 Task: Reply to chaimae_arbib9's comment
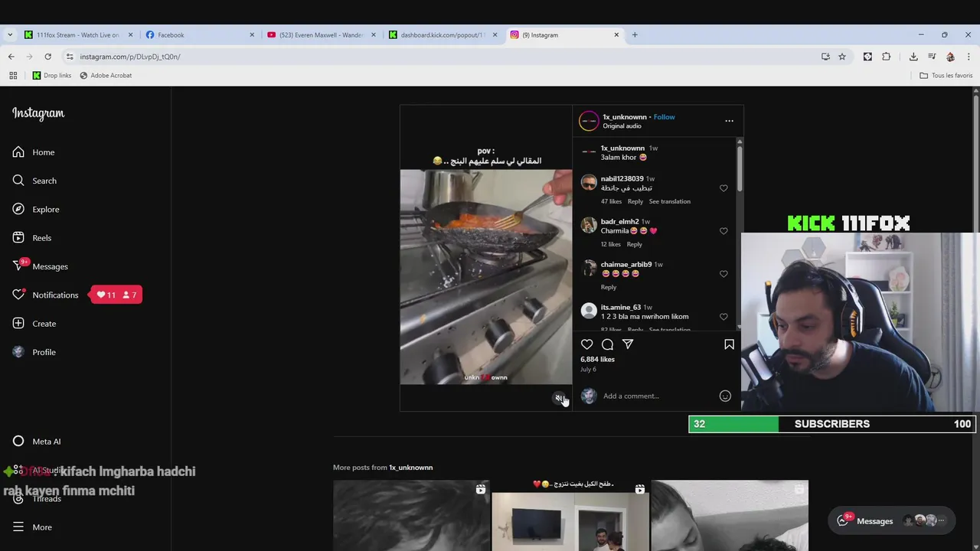[x=609, y=287]
